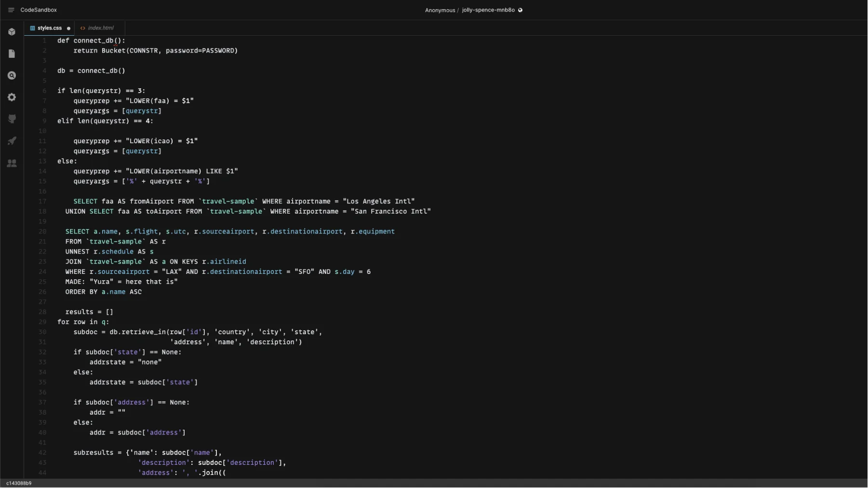Switch to the index.html tab
This screenshot has height=488, width=868.
pos(100,28)
